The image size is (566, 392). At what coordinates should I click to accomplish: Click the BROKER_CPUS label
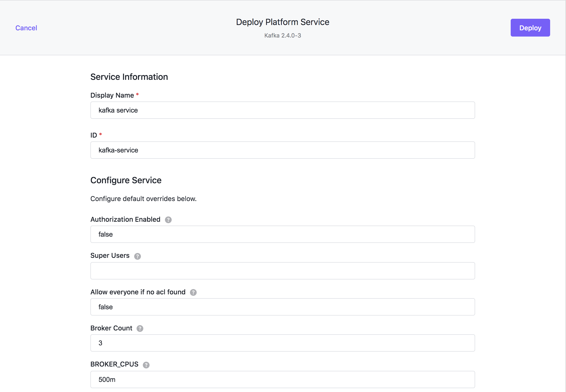pos(114,364)
